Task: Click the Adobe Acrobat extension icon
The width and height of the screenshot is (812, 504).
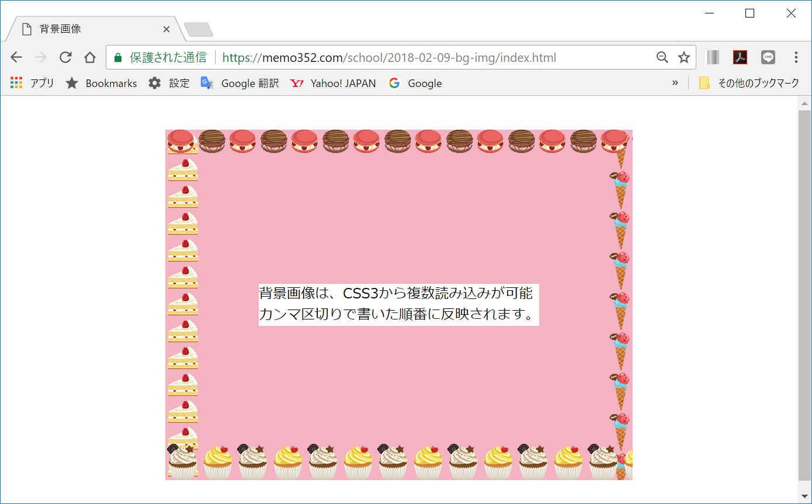Action: tap(740, 57)
